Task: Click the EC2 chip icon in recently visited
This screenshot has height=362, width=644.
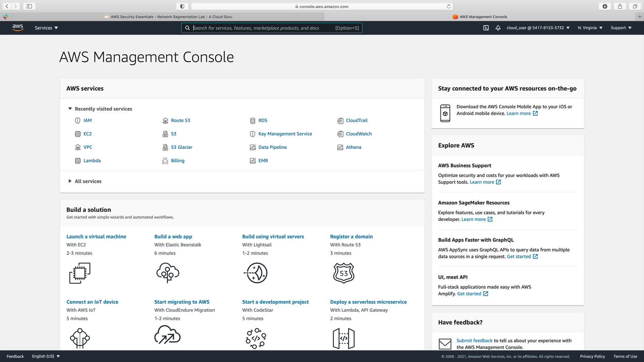Action: click(78, 134)
